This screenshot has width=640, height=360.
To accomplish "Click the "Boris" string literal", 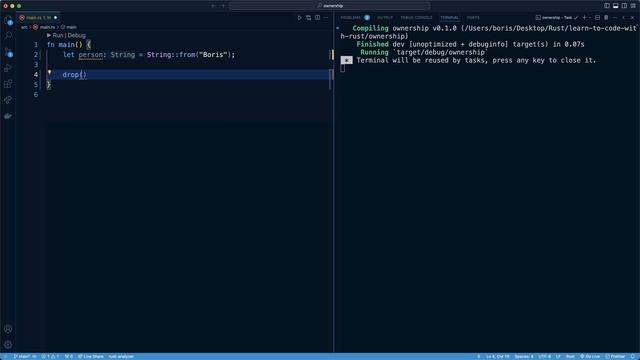I will [x=213, y=55].
